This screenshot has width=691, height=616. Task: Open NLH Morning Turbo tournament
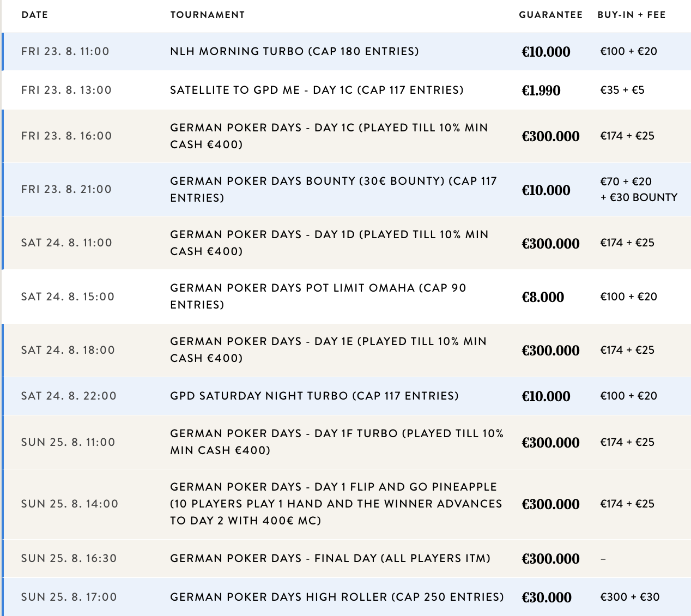click(x=294, y=51)
